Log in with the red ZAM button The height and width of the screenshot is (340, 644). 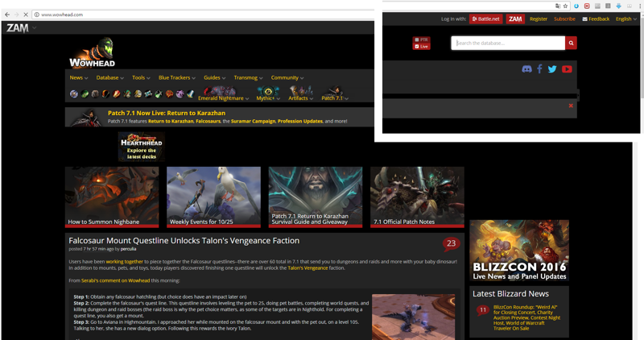(515, 19)
